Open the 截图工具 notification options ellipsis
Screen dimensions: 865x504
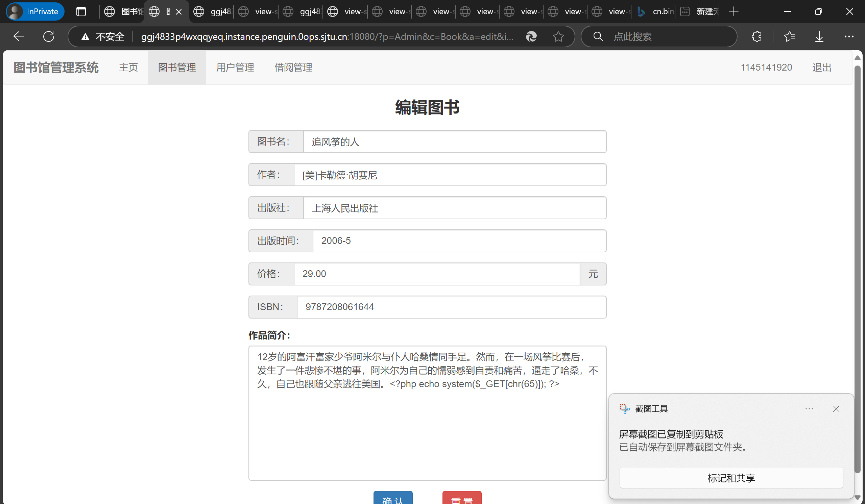[809, 409]
